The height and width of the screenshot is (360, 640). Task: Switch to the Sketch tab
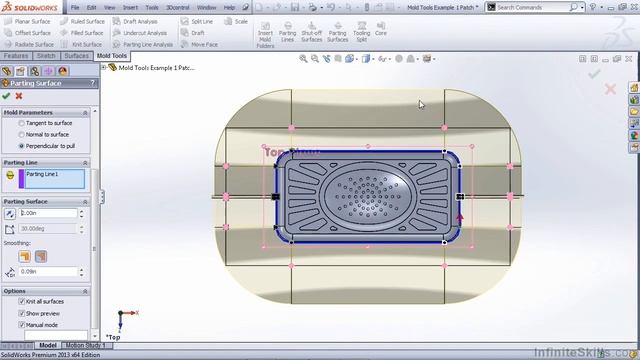point(46,56)
